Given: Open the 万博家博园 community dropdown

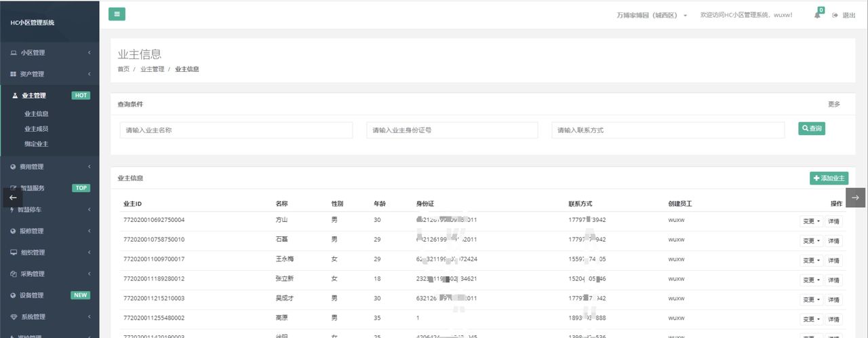Looking at the screenshot, I should (652, 15).
